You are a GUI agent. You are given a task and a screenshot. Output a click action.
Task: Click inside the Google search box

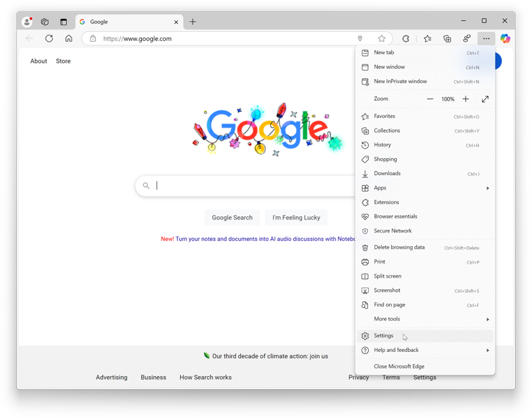pos(247,186)
